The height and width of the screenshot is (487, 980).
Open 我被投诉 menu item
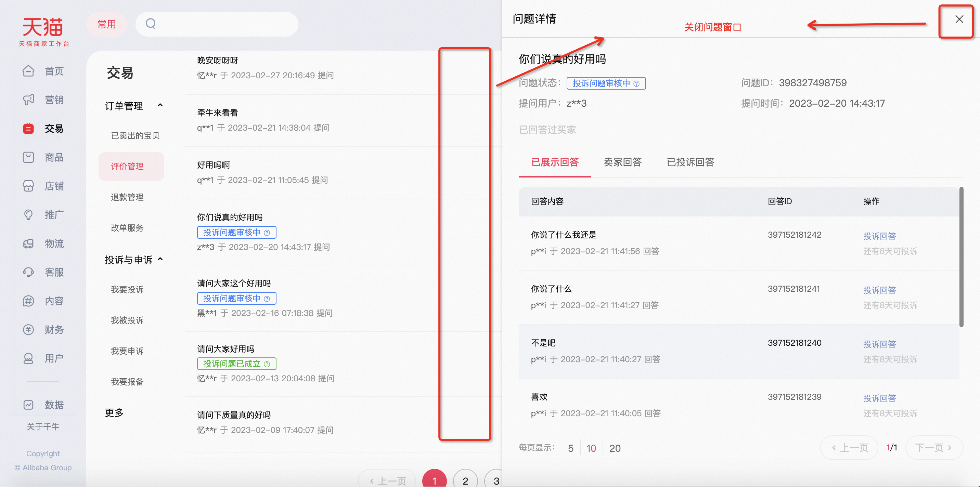(127, 320)
